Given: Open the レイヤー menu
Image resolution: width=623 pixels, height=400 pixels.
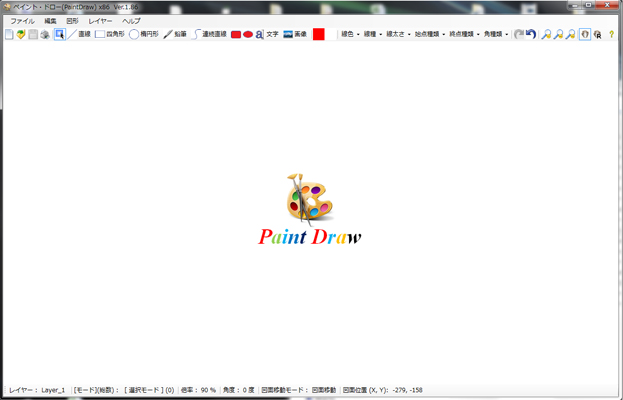Looking at the screenshot, I should (x=100, y=21).
